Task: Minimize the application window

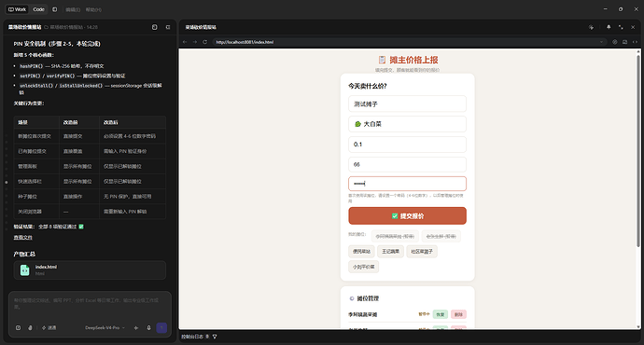Action: [x=606, y=9]
